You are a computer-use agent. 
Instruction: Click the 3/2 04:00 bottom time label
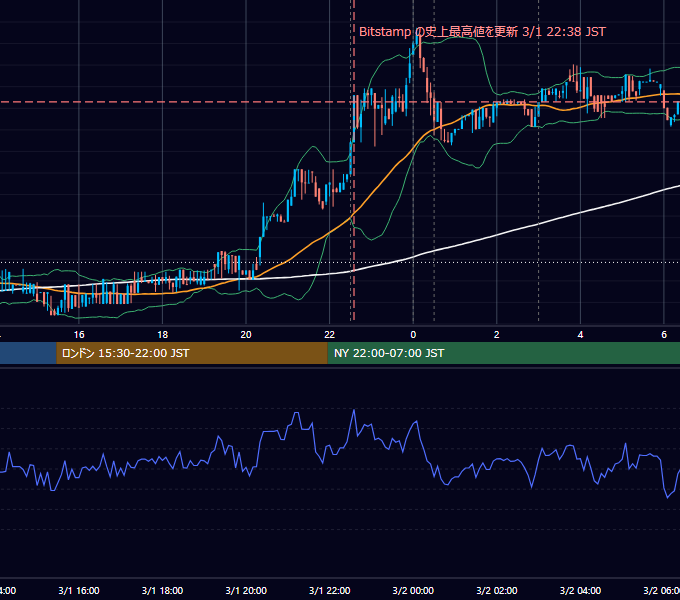point(580,590)
